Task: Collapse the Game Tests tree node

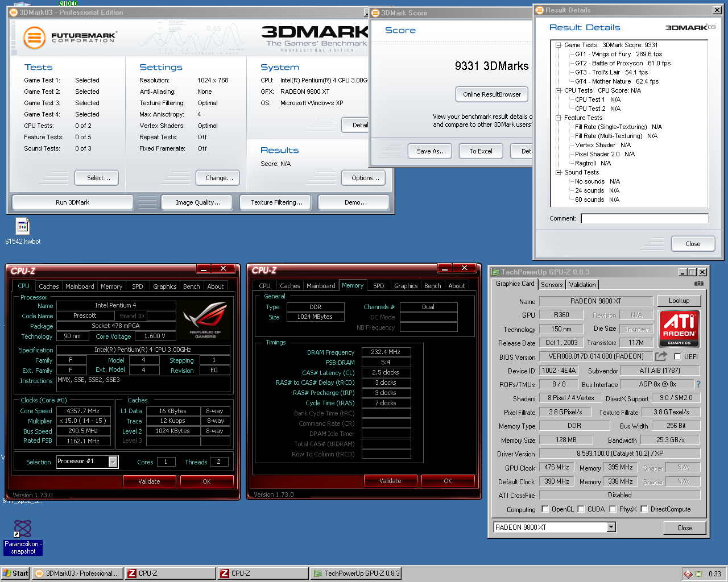Action: 559,45
